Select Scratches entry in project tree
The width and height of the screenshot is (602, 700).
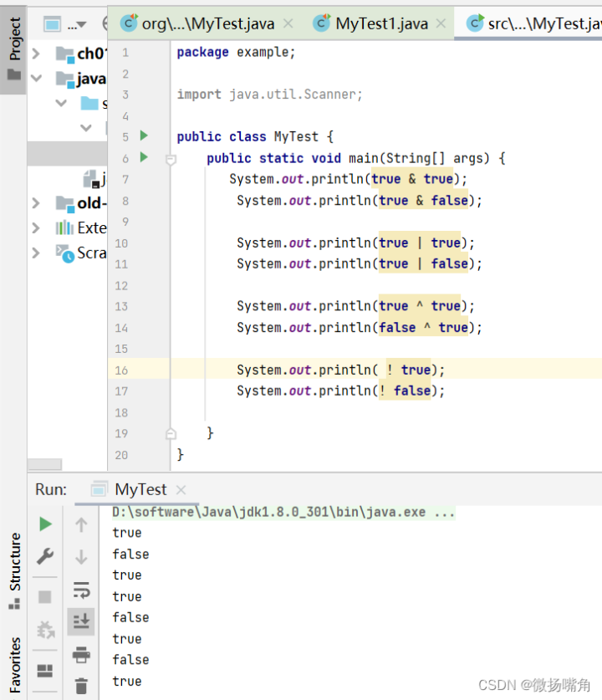(81, 253)
